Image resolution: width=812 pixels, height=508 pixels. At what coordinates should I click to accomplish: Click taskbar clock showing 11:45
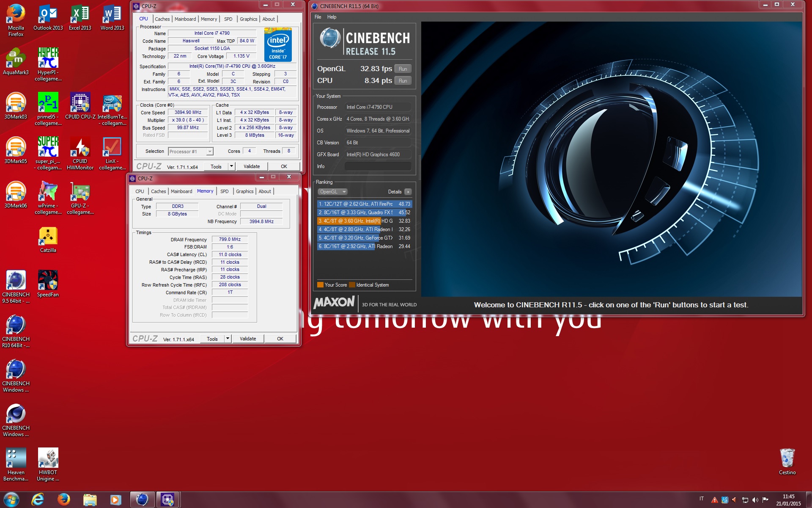(x=788, y=500)
